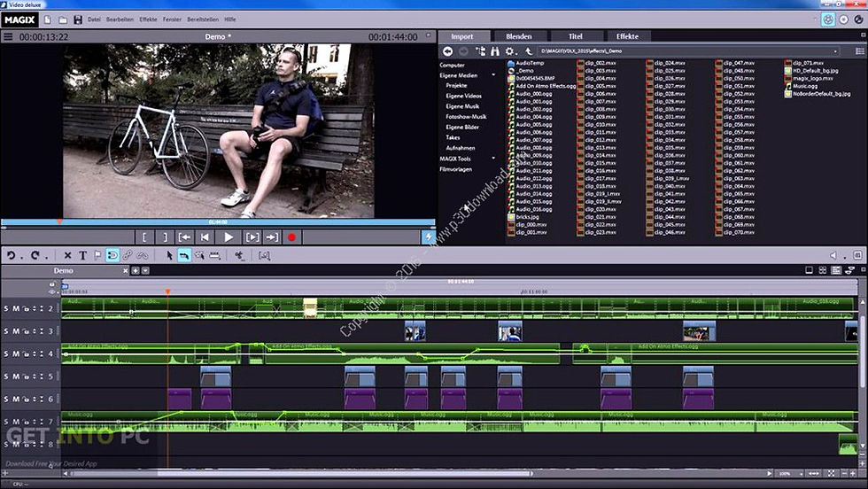Toggle lock on track 4
Viewport: 868px width, 489px height.
(26, 353)
